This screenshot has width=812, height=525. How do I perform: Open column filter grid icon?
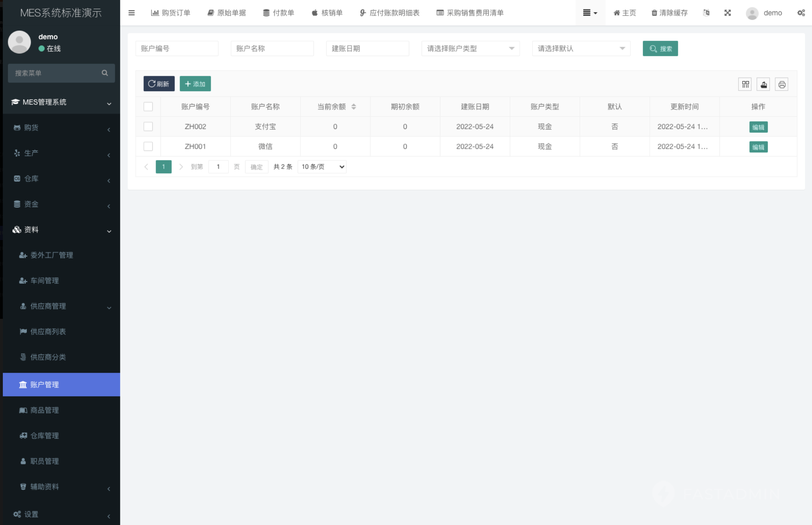coord(745,84)
